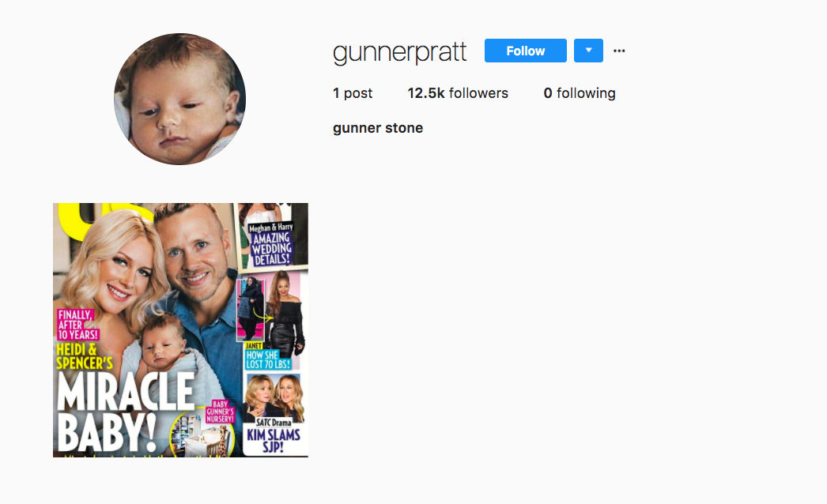Image resolution: width=827 pixels, height=504 pixels.
Task: Click the 'Baby Gunner's Nursery' inset image
Action: click(202, 430)
